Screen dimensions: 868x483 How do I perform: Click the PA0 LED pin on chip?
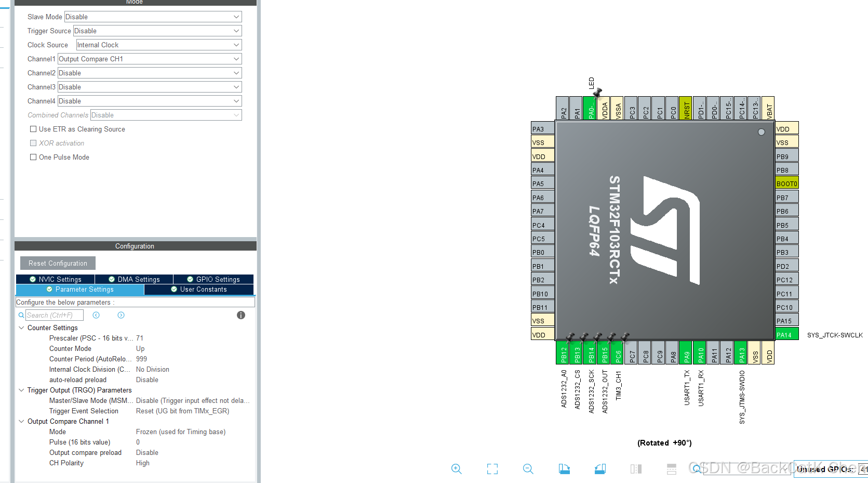click(x=590, y=108)
